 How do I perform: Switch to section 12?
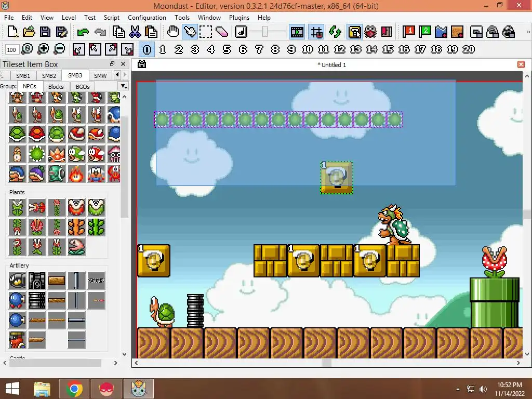pos(340,49)
